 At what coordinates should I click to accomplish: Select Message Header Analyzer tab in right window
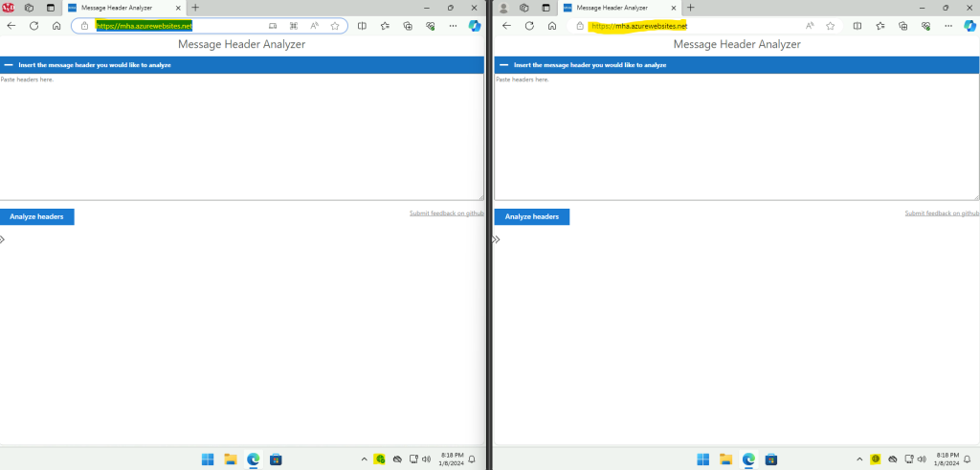click(x=619, y=8)
